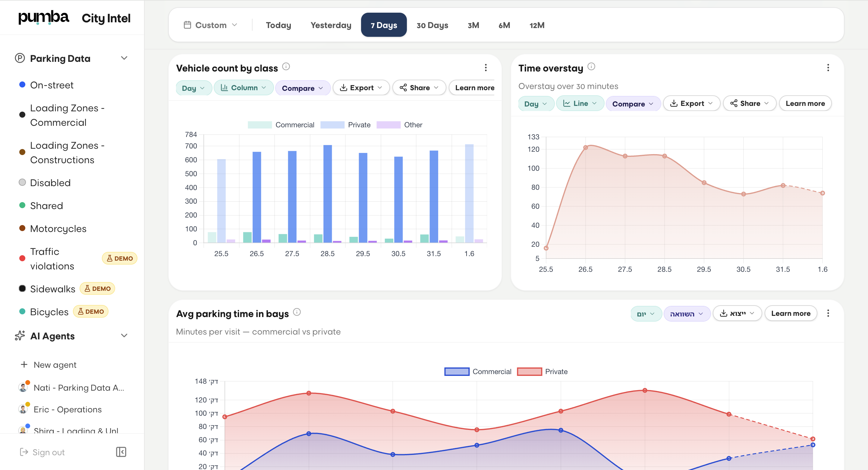Select the Yesterday time range
868x470 pixels.
331,25
